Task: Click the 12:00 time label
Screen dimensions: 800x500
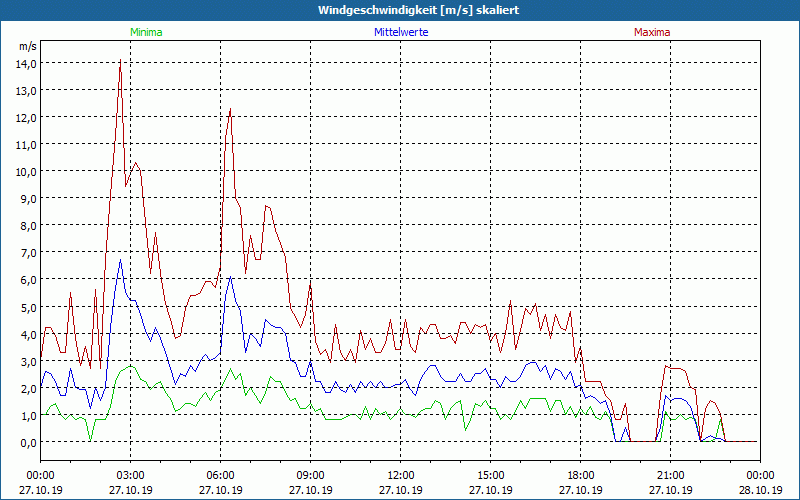Action: tap(401, 476)
